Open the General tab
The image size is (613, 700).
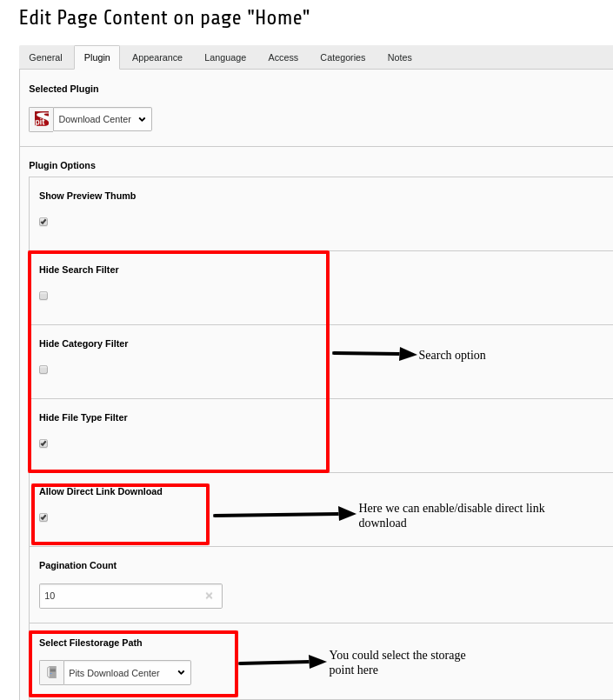click(45, 57)
